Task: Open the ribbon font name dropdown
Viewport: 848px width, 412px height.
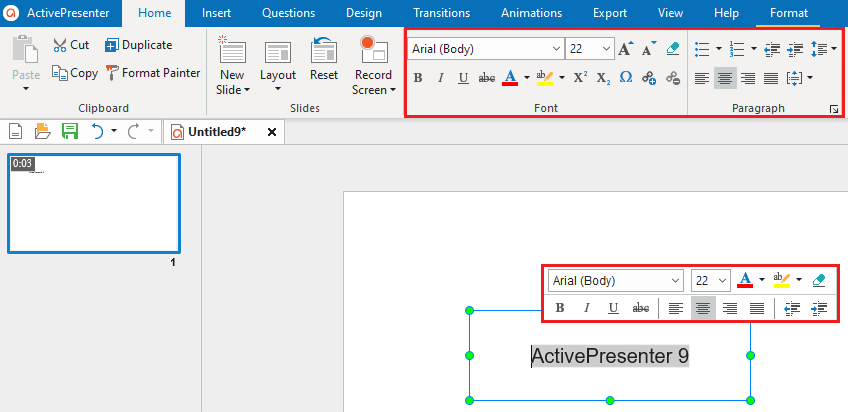Action: [x=556, y=49]
